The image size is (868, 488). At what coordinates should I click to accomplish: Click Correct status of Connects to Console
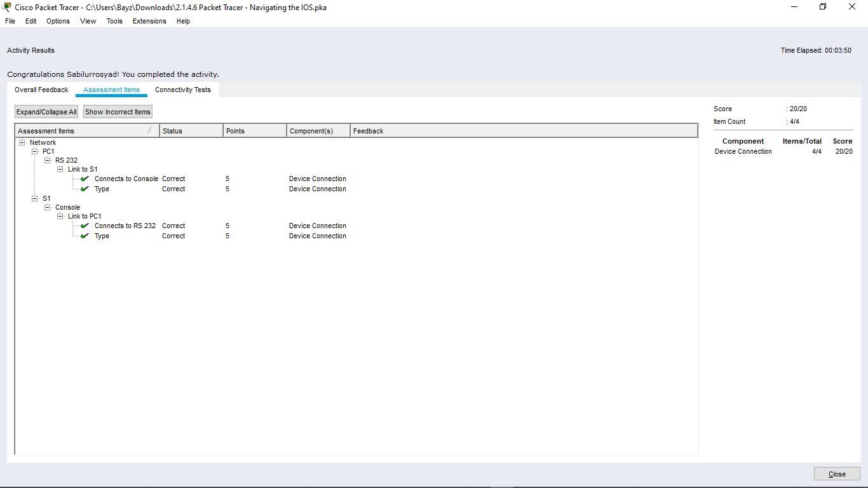point(173,179)
